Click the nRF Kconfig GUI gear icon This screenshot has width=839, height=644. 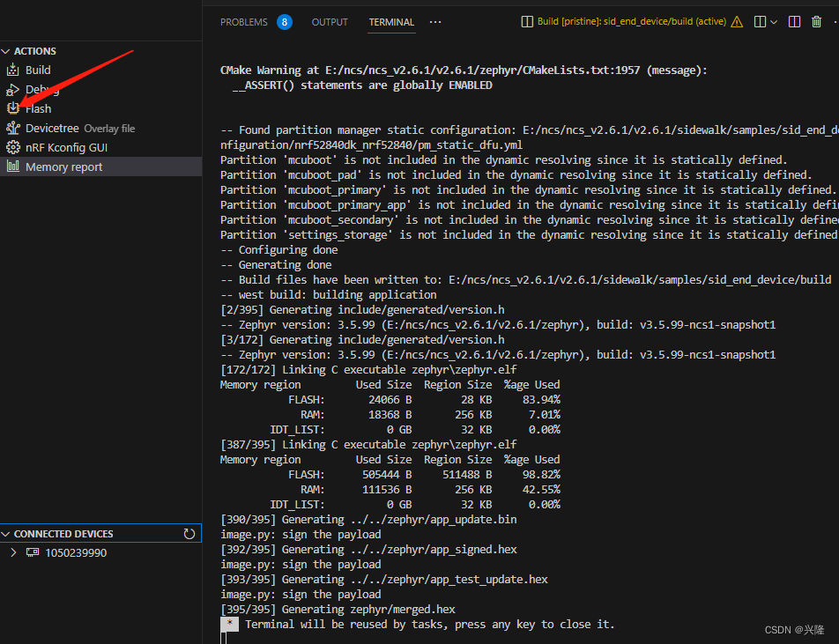[x=13, y=148]
